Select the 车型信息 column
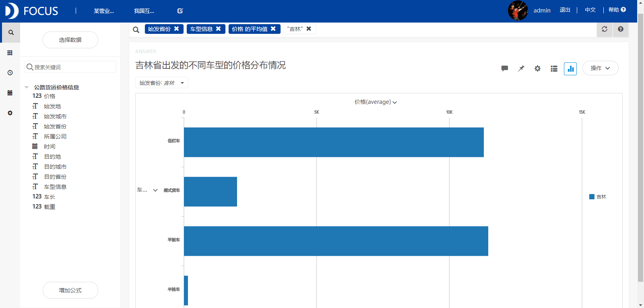644x308 pixels. pos(55,187)
